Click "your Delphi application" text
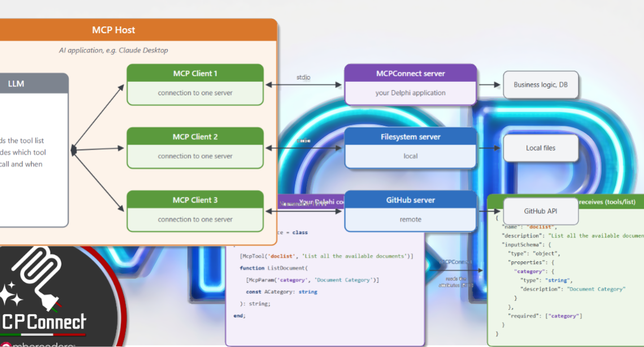The height and width of the screenshot is (347, 644). pyautogui.click(x=410, y=93)
